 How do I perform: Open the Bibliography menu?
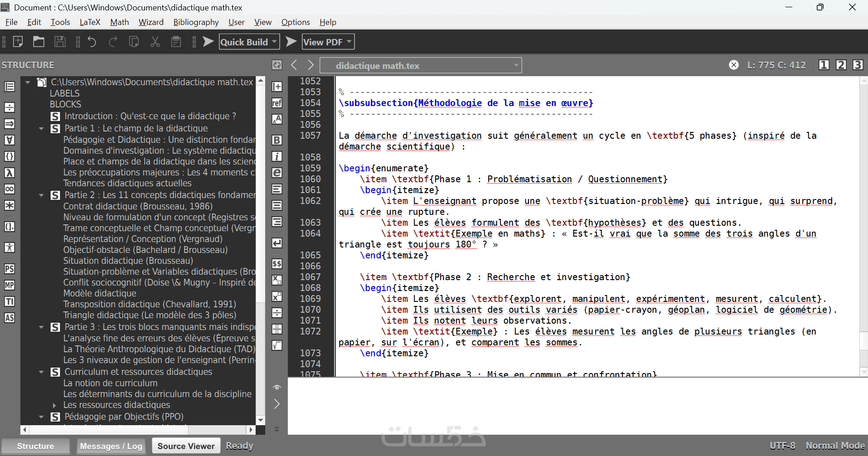[x=196, y=22]
